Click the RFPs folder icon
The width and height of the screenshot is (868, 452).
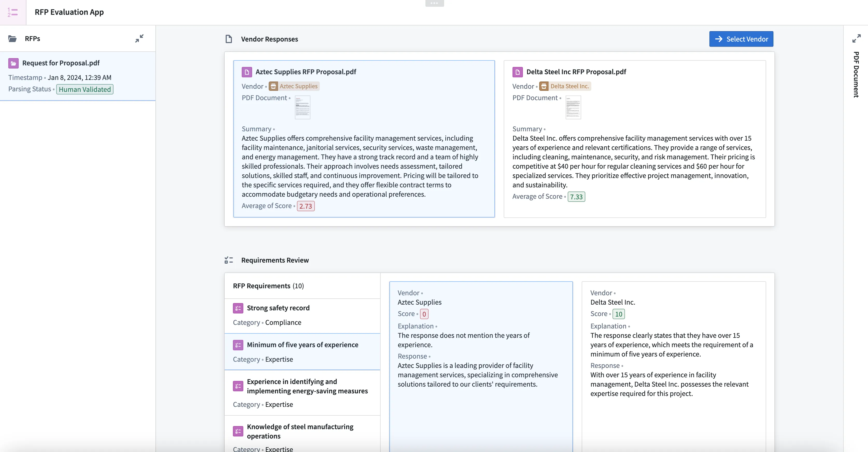pyautogui.click(x=12, y=39)
